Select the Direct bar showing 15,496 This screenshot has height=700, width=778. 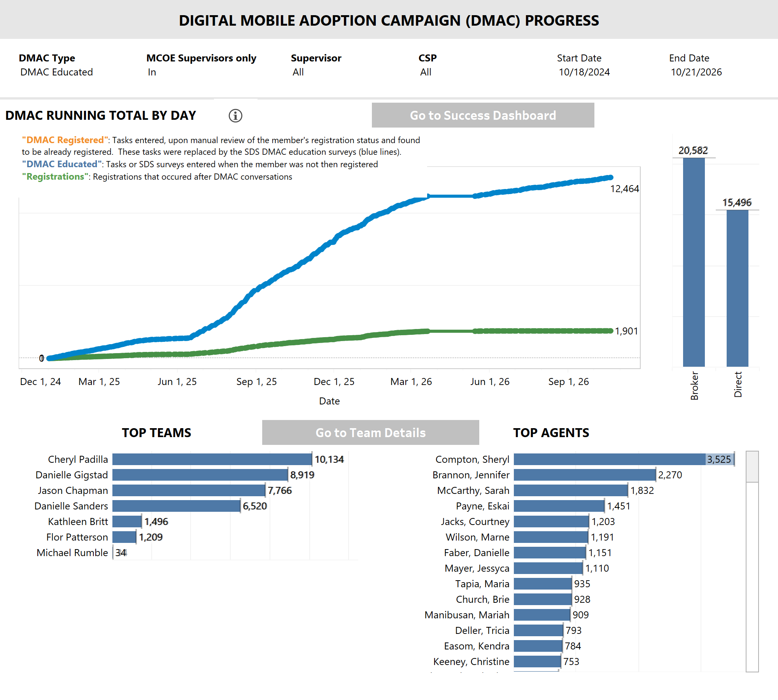[738, 288]
